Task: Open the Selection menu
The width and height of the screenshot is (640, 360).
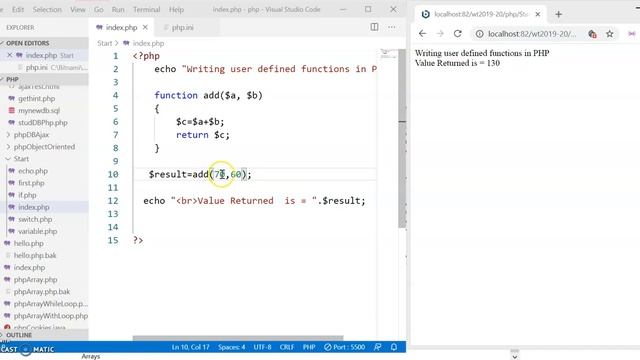Action: click(47, 9)
